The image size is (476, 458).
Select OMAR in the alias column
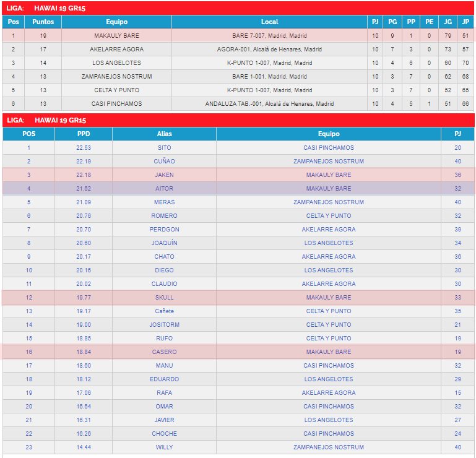tap(164, 407)
